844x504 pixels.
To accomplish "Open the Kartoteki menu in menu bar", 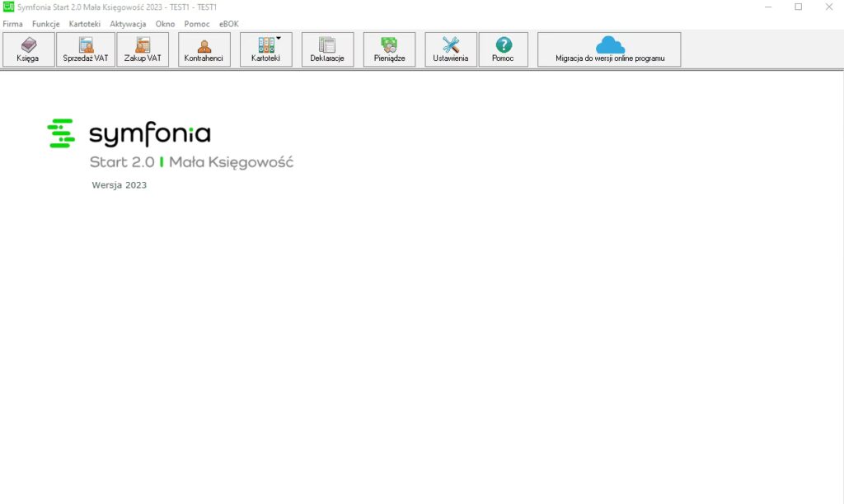I will click(85, 24).
